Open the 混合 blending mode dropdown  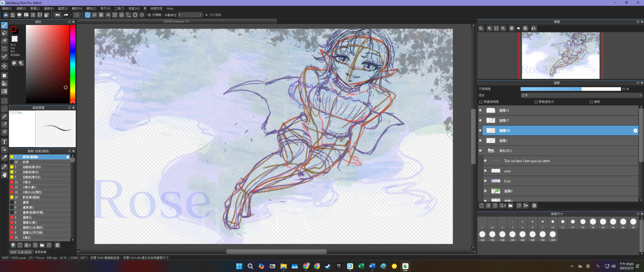[582, 95]
